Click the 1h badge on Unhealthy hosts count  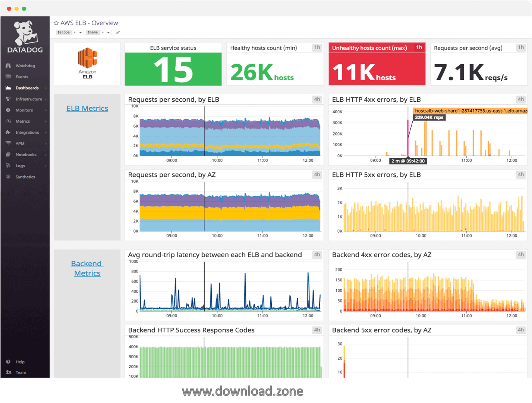pos(419,47)
